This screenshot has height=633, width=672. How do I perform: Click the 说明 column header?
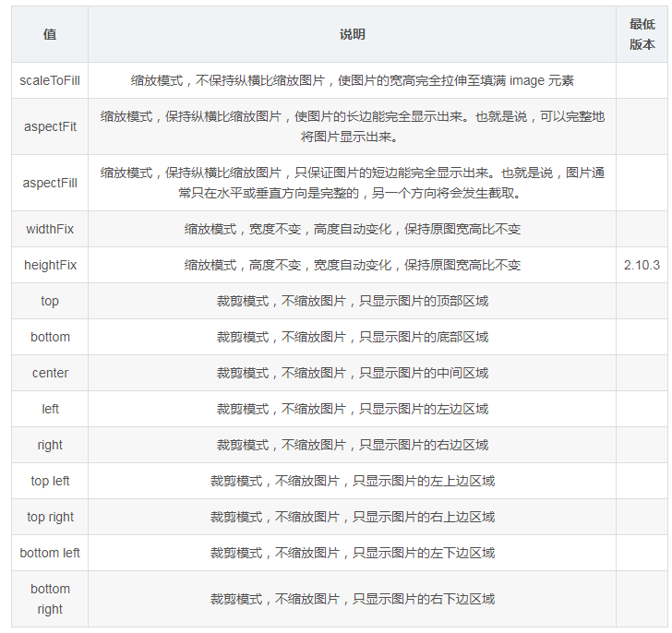(x=353, y=34)
